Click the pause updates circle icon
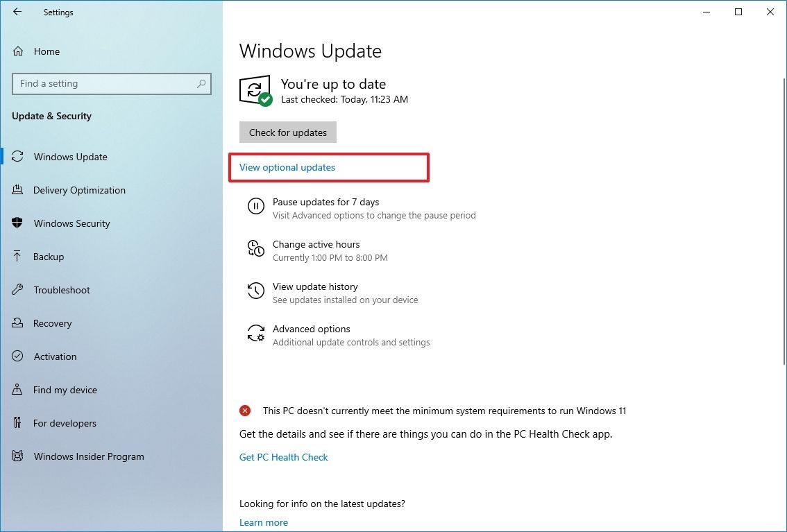Screen dimensions: 787x532 (256, 206)
